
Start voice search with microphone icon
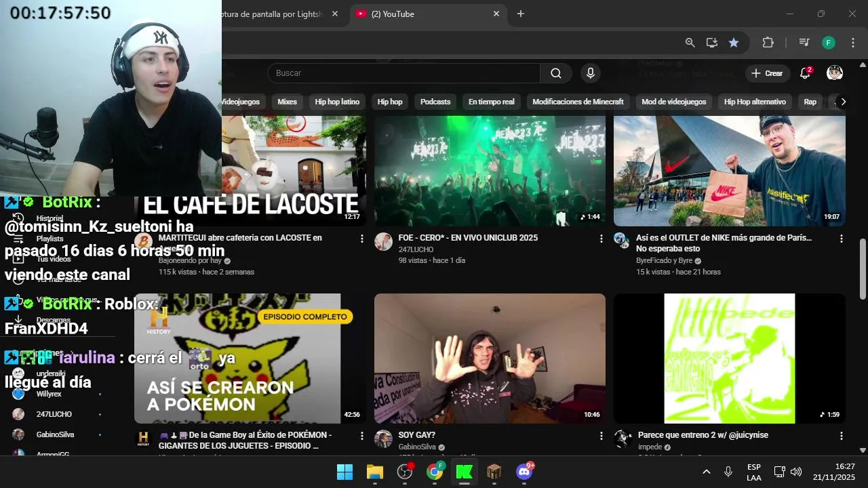(x=591, y=73)
